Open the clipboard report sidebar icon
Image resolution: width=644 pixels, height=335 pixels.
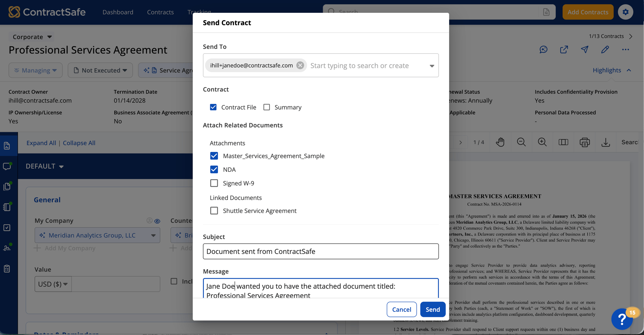point(7,268)
